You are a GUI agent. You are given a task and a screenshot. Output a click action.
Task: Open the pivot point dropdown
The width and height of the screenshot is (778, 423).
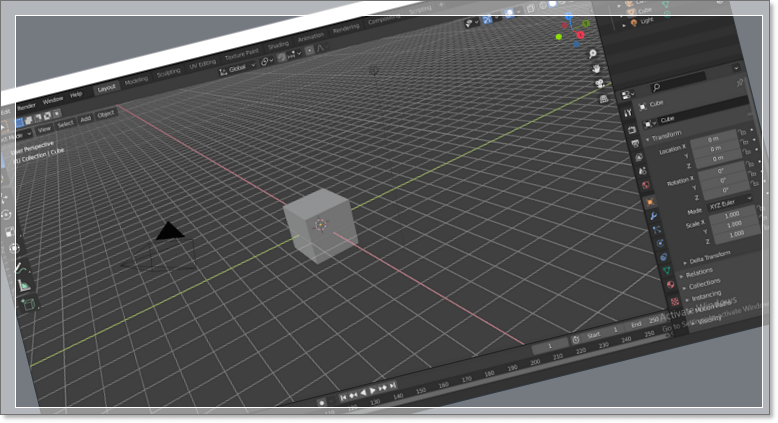(267, 61)
